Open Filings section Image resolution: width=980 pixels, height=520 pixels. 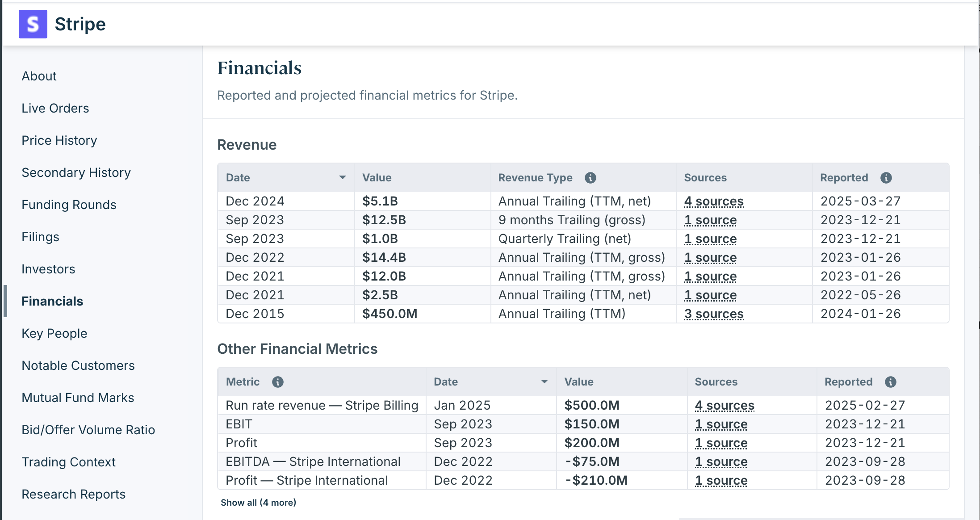click(41, 237)
